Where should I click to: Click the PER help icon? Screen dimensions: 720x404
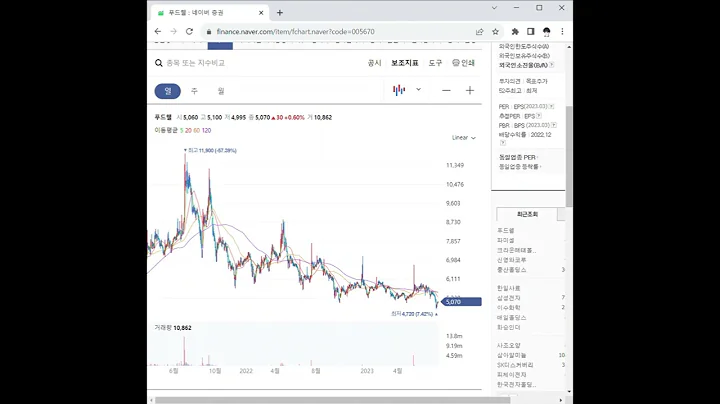[x=551, y=107]
